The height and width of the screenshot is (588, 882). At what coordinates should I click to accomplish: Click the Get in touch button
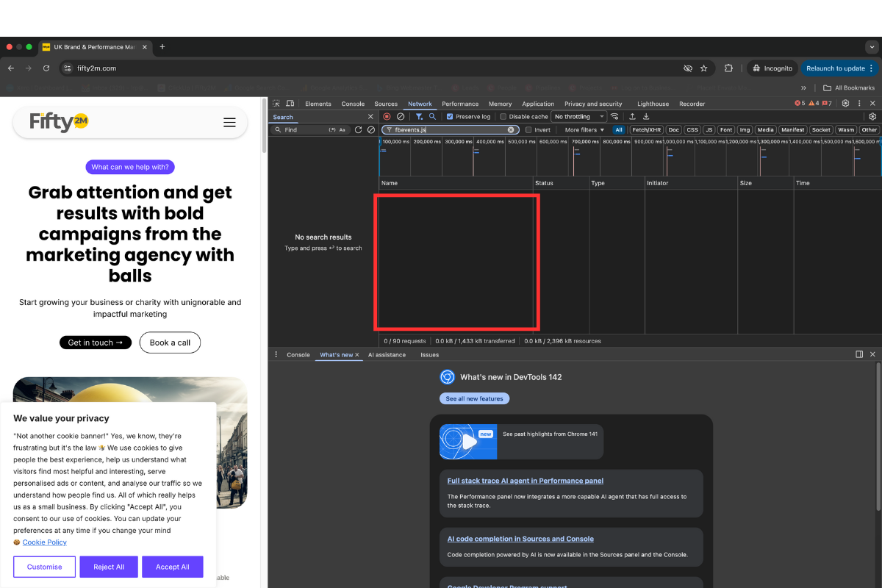[x=96, y=343]
